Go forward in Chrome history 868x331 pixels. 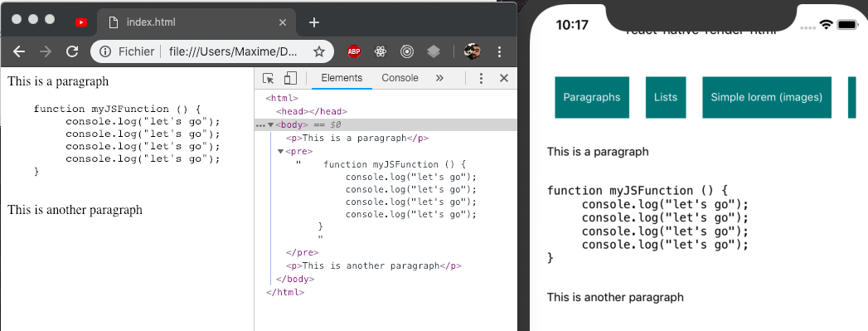46,51
